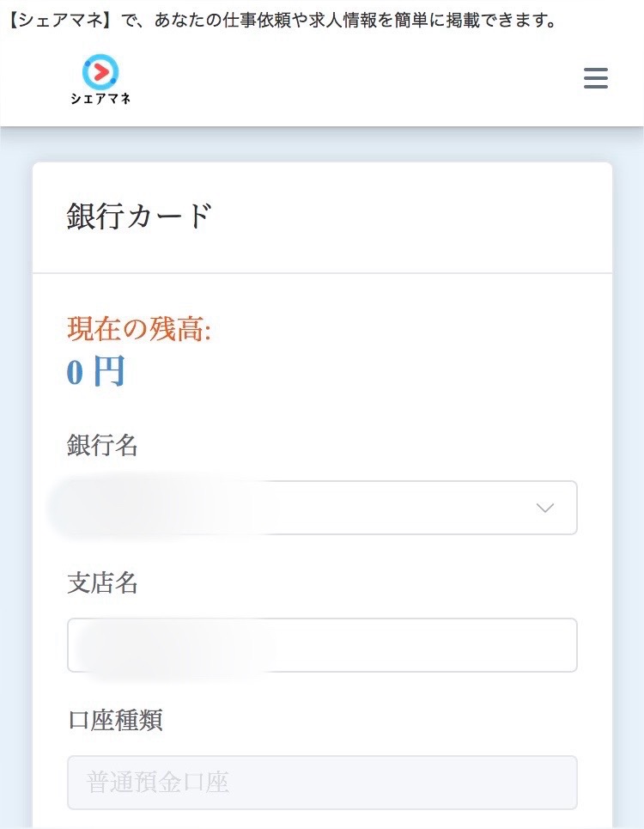Click the 0 円 balance amount
The width and height of the screenshot is (644, 829).
pyautogui.click(x=96, y=372)
